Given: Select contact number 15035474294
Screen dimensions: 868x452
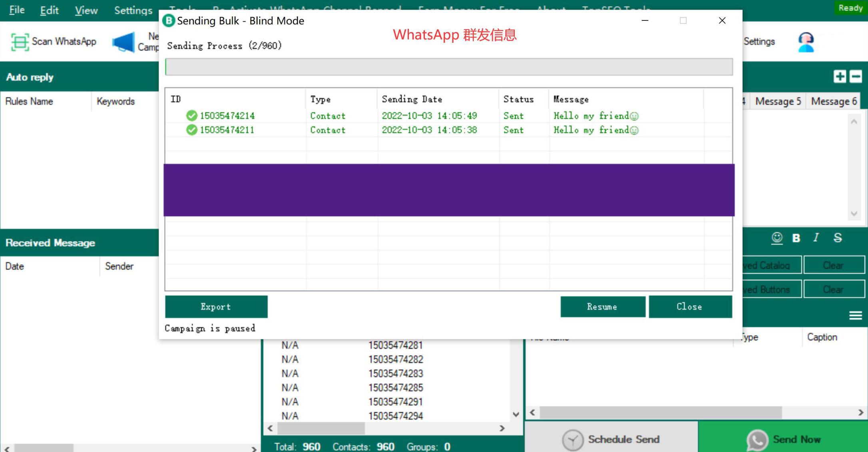Looking at the screenshot, I should click(396, 416).
